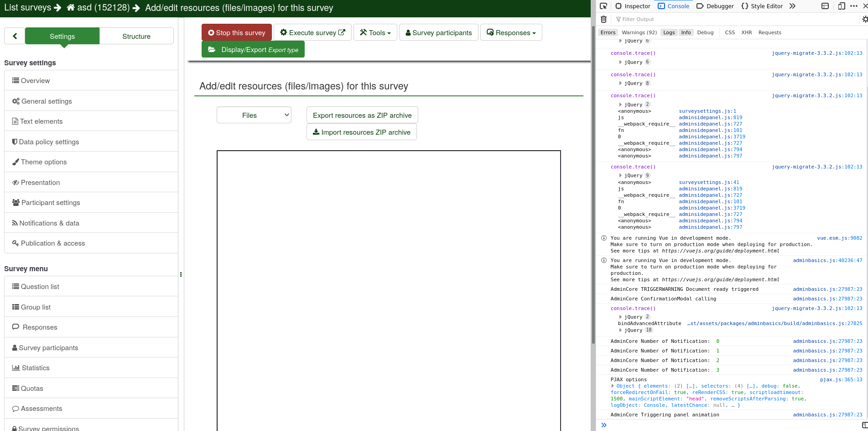
Task: Switch to the Debugger devtools tab
Action: pos(715,6)
